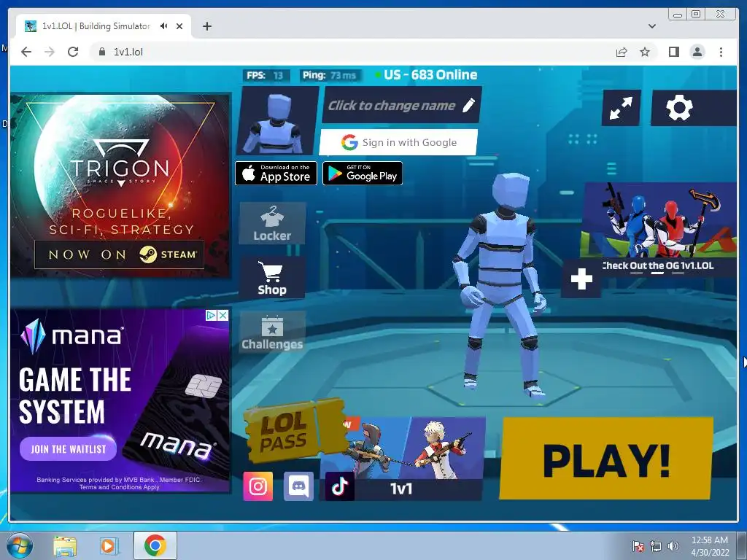Open the Locker menu
The width and height of the screenshot is (747, 560).
[272, 223]
